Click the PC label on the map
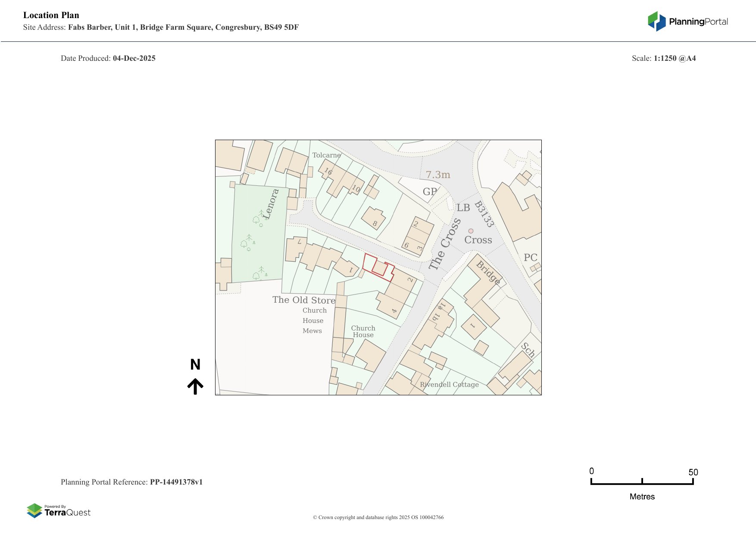The width and height of the screenshot is (756, 535). click(x=530, y=257)
